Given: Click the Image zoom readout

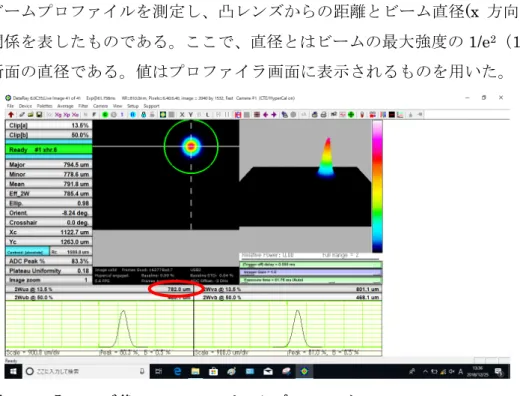Looking at the screenshot, I should pos(49,280).
